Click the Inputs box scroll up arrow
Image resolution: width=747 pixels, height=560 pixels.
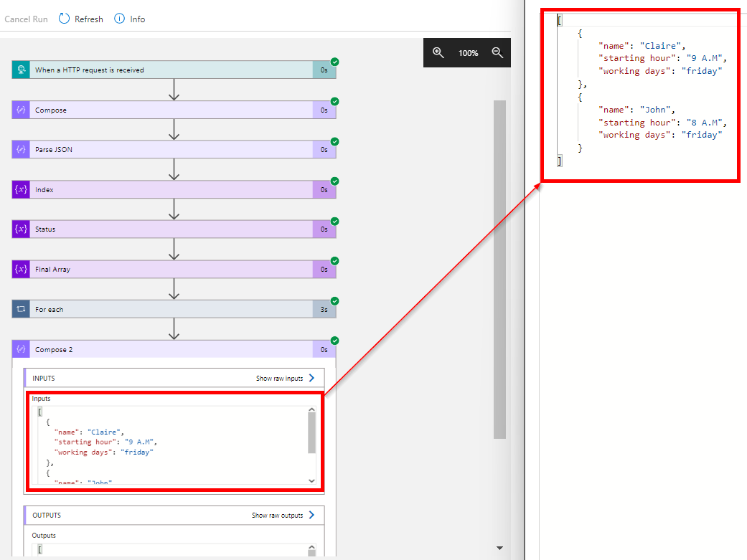pos(311,409)
